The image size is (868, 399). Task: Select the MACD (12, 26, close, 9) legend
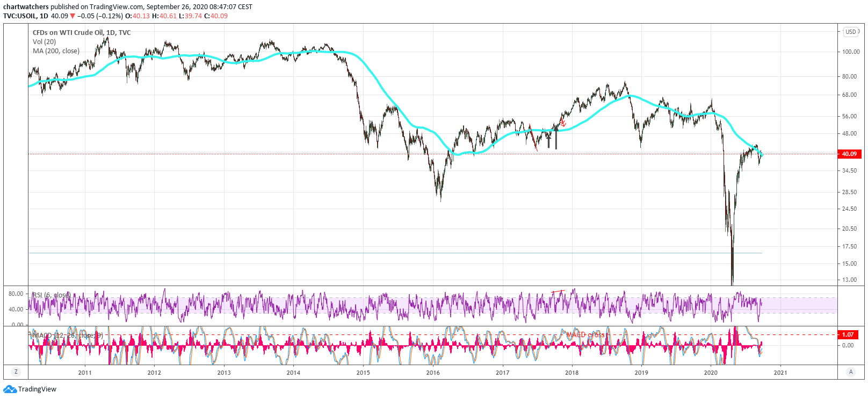point(67,336)
